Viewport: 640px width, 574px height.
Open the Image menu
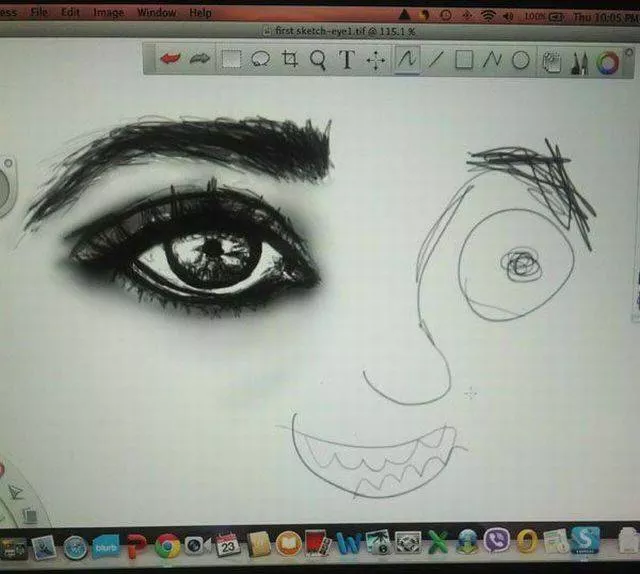pos(108,13)
